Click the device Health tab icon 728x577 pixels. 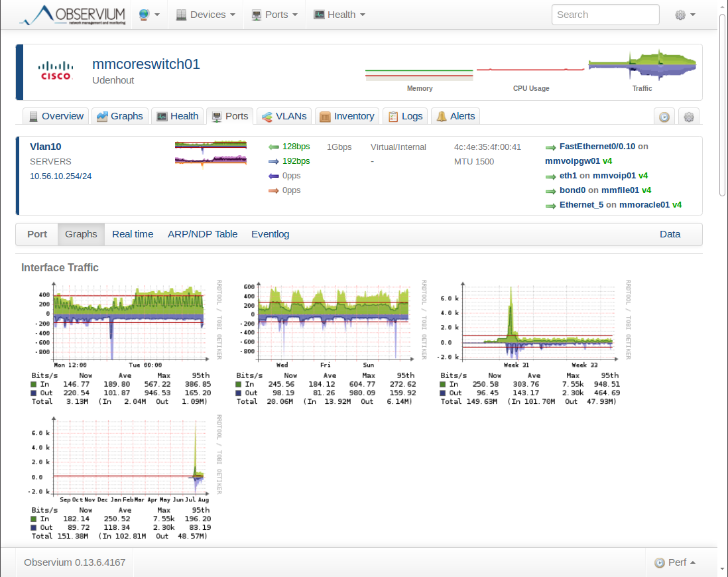pos(162,116)
